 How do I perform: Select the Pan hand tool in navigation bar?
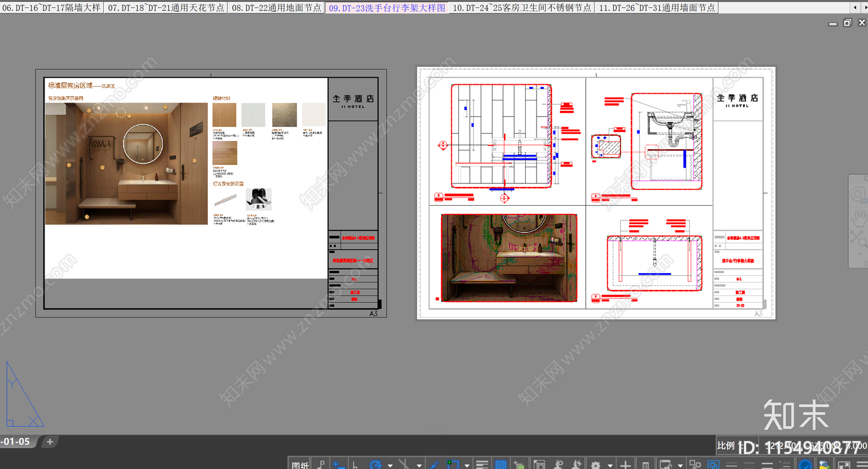click(859, 218)
